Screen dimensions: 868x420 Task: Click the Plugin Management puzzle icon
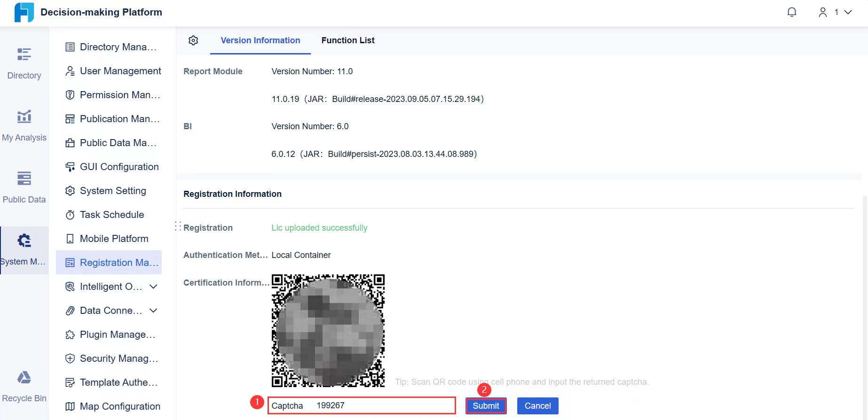pyautogui.click(x=70, y=334)
